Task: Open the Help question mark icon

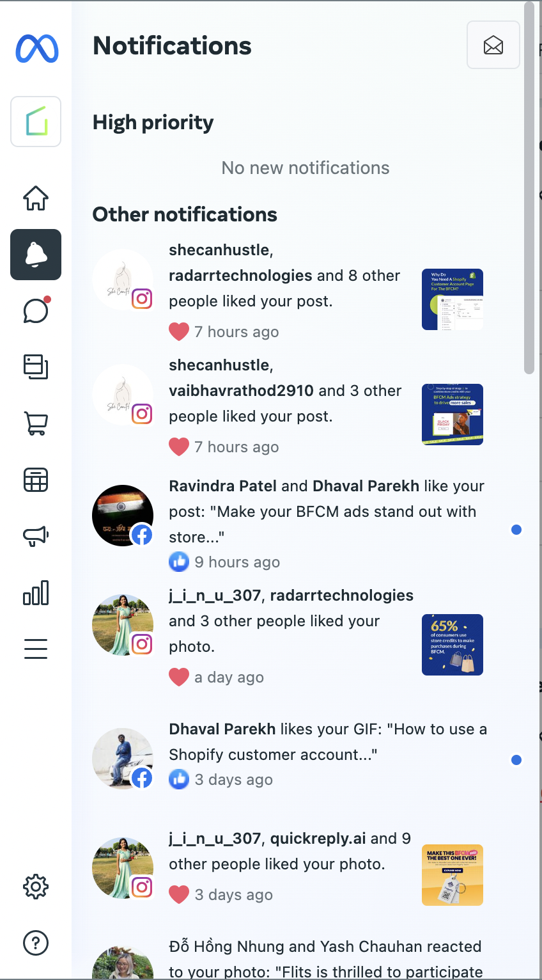Action: 36,943
